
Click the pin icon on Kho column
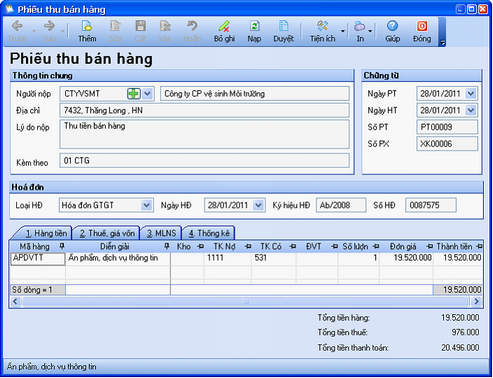point(200,246)
